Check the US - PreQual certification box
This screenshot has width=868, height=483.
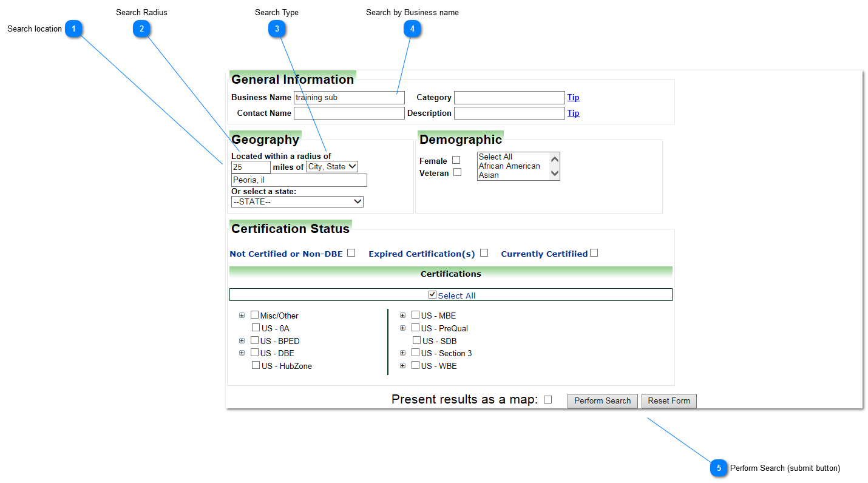point(415,328)
